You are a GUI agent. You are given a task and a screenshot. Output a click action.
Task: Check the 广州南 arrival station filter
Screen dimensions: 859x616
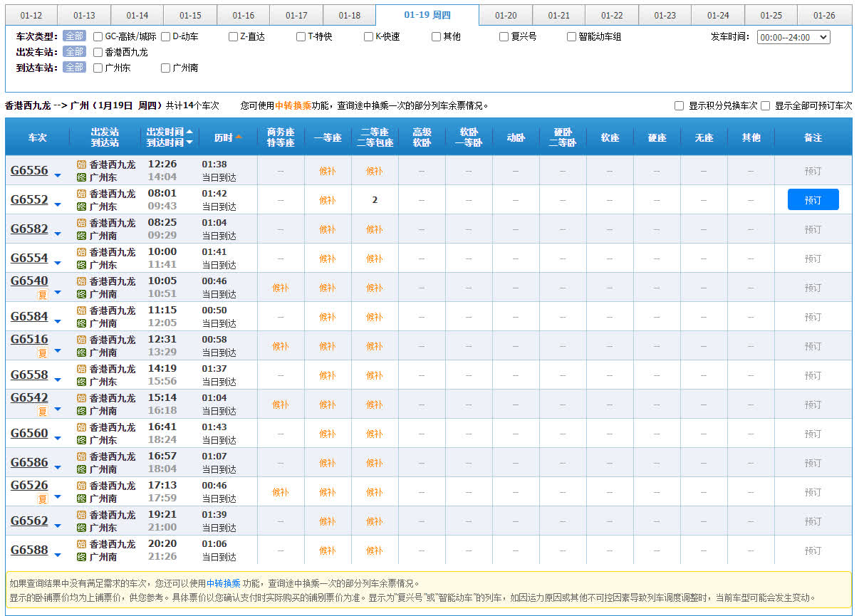166,68
